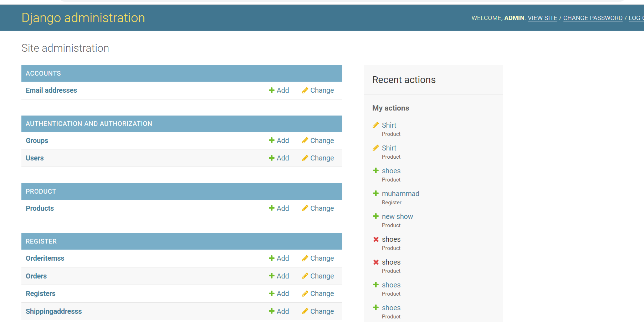Click the Change text link for Products

tap(322, 208)
